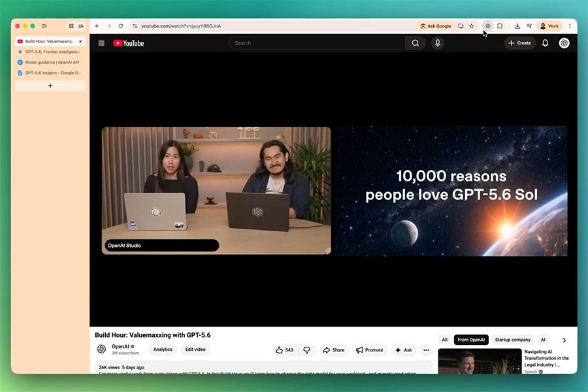Switch to GPT-5.6: Frontier intelligence tab

pyautogui.click(x=50, y=52)
